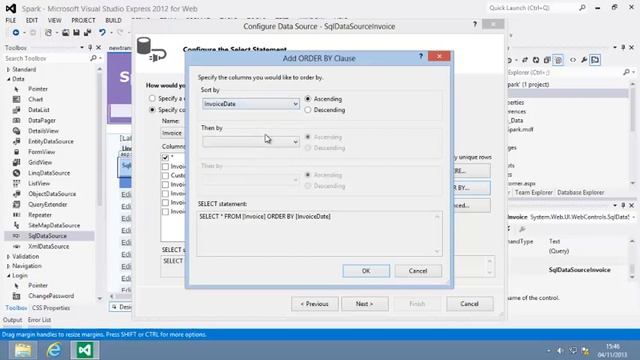Click inside the SELECT statement text box
640x360 pixels.
[x=319, y=234]
